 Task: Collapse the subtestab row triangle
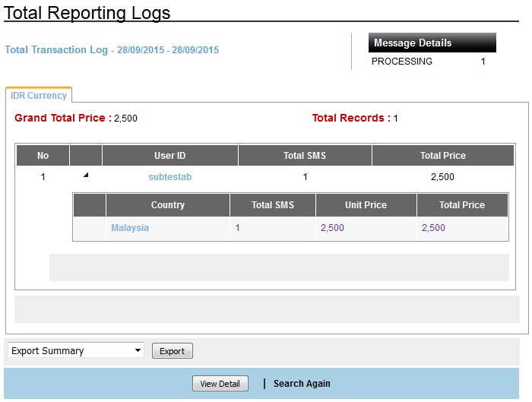(x=86, y=175)
